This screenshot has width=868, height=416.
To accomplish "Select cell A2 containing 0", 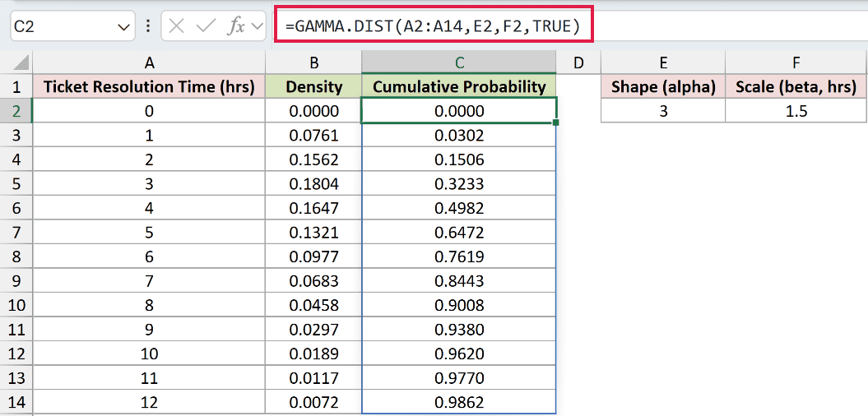I will tap(149, 111).
